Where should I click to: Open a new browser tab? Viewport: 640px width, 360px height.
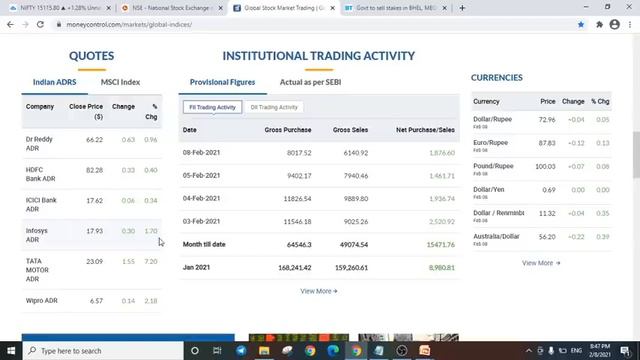pos(462,8)
